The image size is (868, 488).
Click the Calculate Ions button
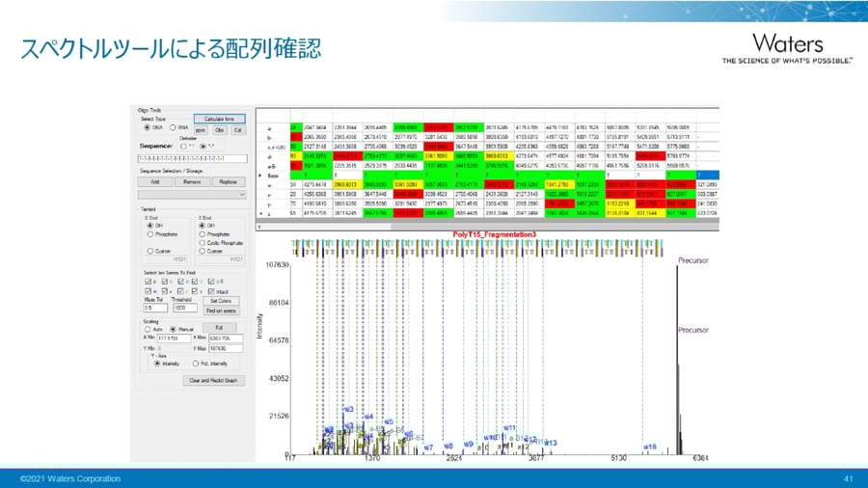tap(219, 119)
